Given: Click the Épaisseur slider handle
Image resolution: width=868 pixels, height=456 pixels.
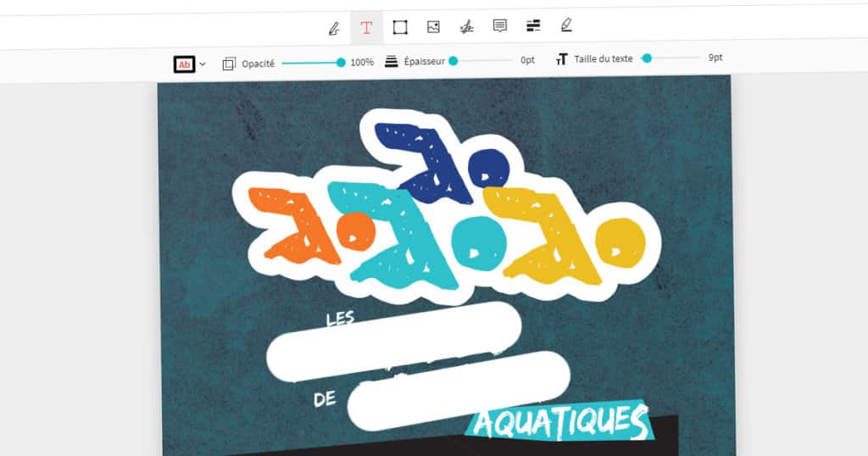Looking at the screenshot, I should click(x=453, y=61).
